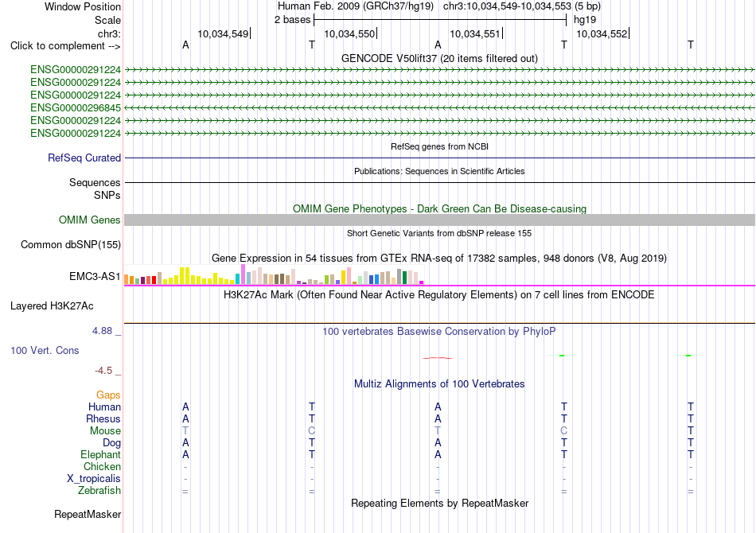Click the 'Click to complement -->' label
Screen dimensions: 756x533
pyautogui.click(x=65, y=46)
